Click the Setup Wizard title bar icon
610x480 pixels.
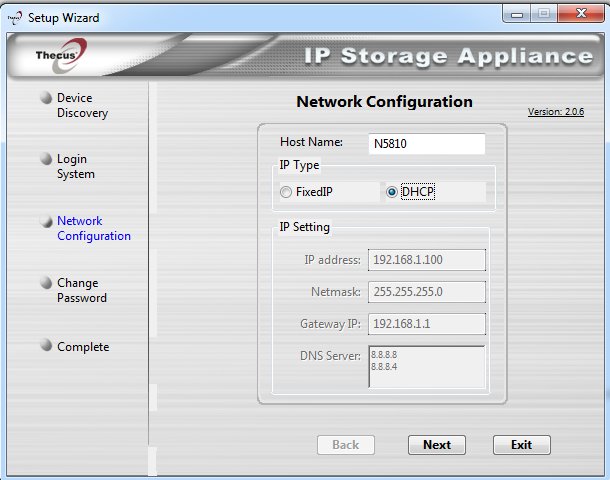tap(13, 17)
